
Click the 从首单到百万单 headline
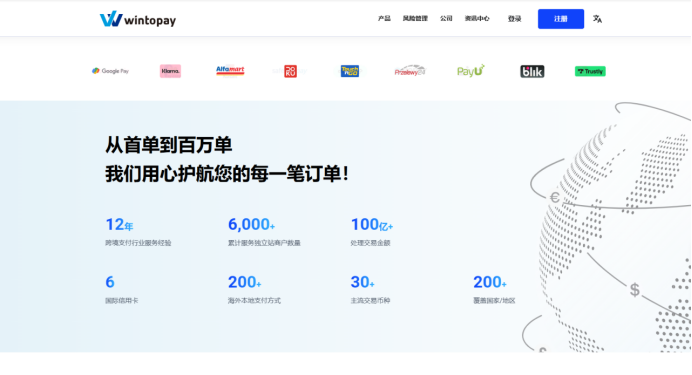click(x=169, y=145)
